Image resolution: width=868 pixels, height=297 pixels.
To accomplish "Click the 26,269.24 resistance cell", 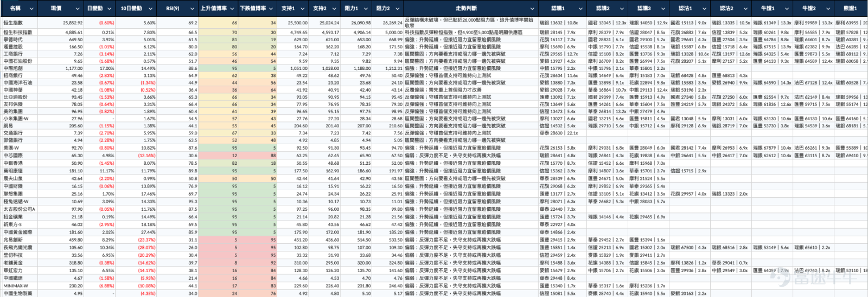I will (x=388, y=23).
